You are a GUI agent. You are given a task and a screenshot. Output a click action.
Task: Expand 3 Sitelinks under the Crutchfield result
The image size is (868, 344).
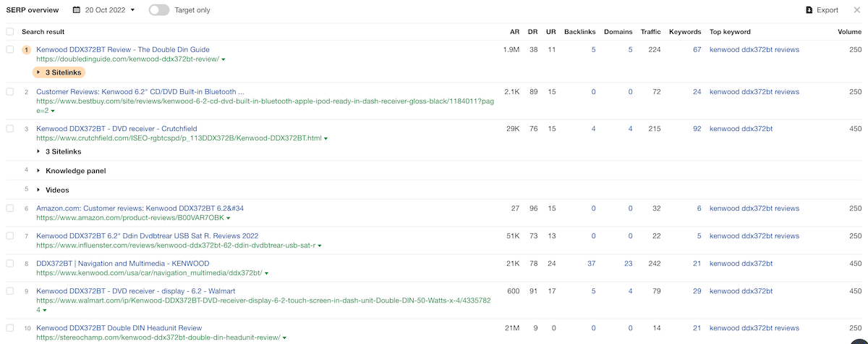click(59, 151)
